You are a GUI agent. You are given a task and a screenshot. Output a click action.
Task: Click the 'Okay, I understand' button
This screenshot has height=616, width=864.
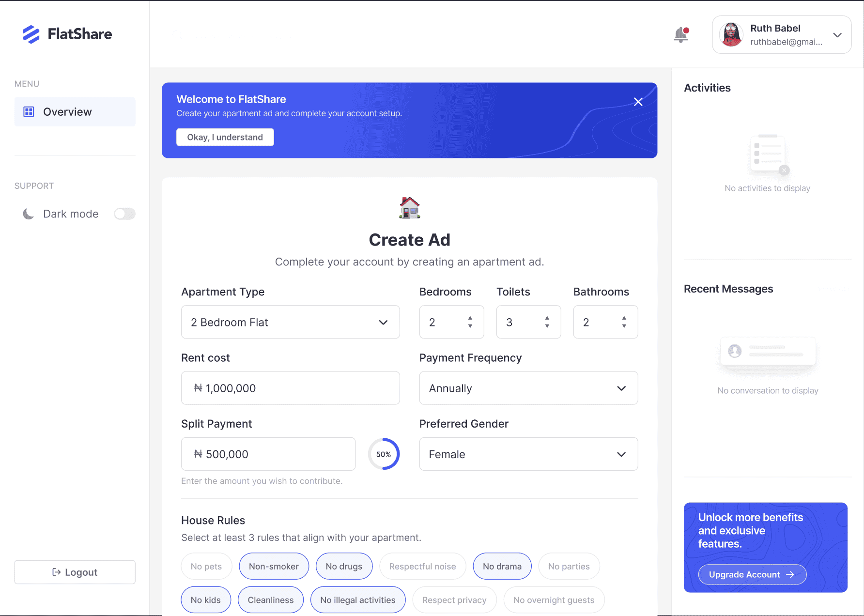click(225, 138)
